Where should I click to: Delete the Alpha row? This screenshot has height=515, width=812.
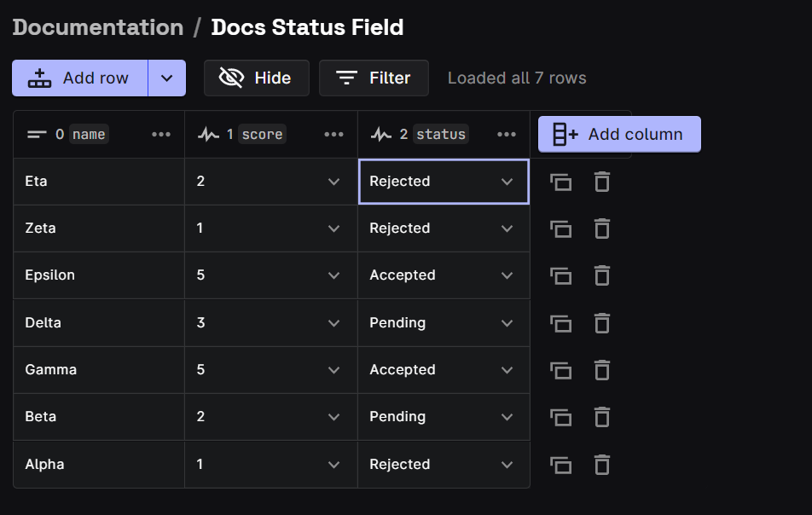(x=602, y=465)
